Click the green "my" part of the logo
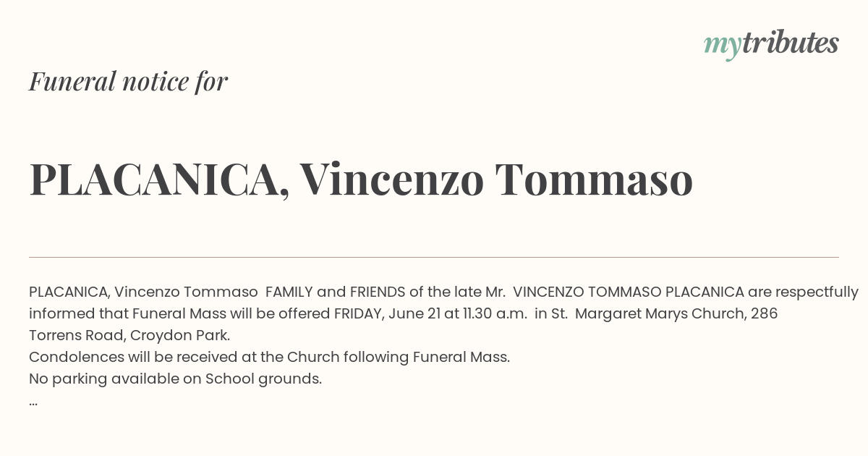Viewport: 868px width, 456px height. click(723, 47)
